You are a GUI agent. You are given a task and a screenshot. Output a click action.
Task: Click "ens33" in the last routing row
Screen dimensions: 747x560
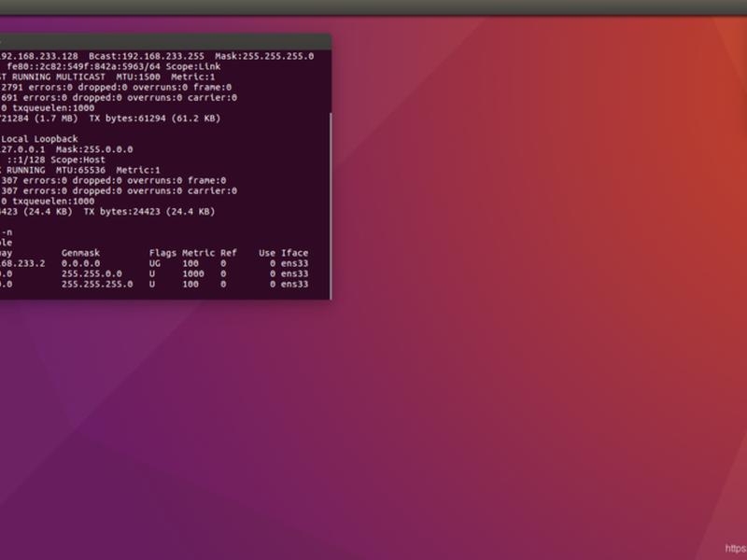point(294,285)
